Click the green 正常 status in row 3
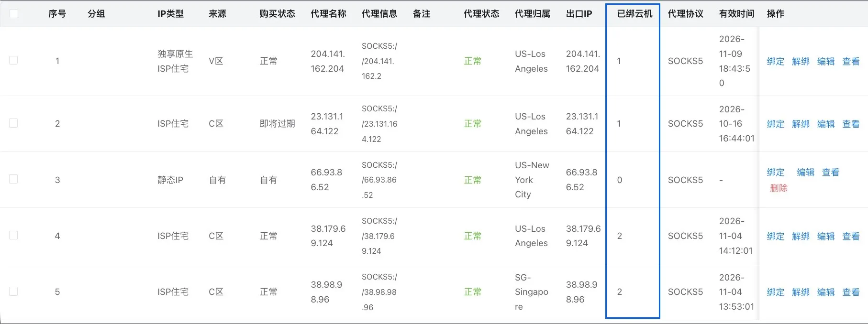868x324 pixels. (473, 180)
